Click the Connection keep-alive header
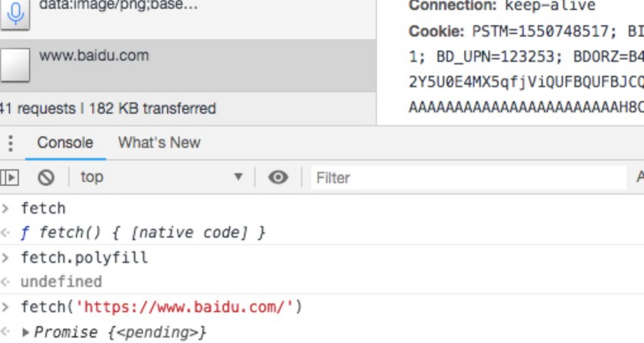 click(x=501, y=6)
